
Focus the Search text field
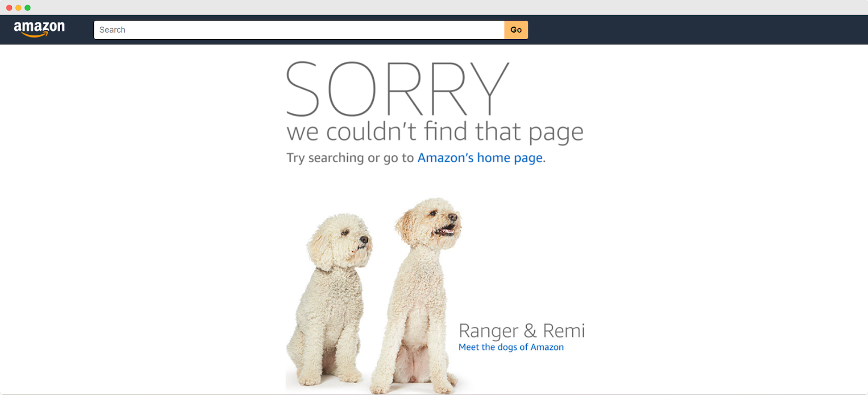299,30
